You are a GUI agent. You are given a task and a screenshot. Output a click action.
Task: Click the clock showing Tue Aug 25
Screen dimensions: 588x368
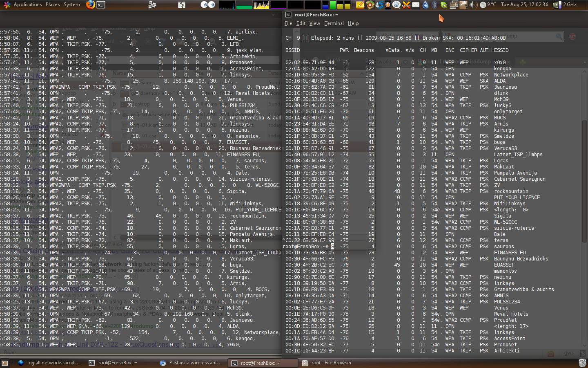click(524, 4)
